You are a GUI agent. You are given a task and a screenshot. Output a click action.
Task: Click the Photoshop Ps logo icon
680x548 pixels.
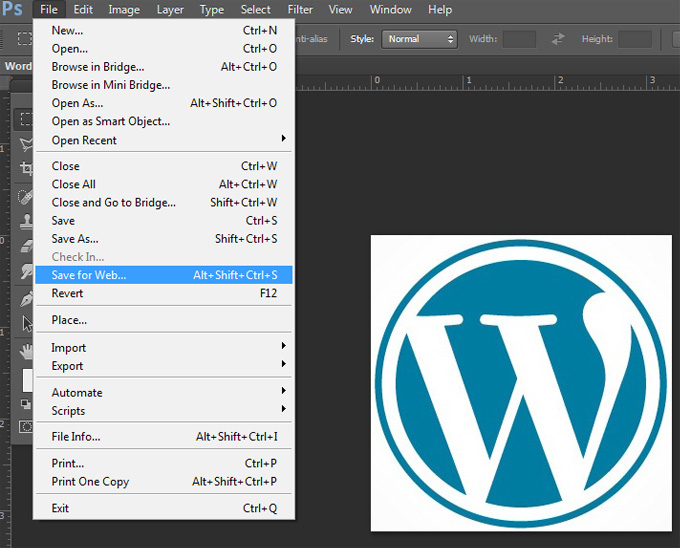[x=12, y=9]
